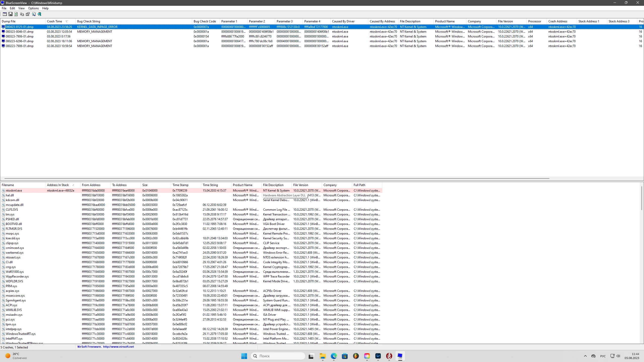Click upper pane horizontal scrollbar
Screen dimensions: 644x362
point(277,178)
